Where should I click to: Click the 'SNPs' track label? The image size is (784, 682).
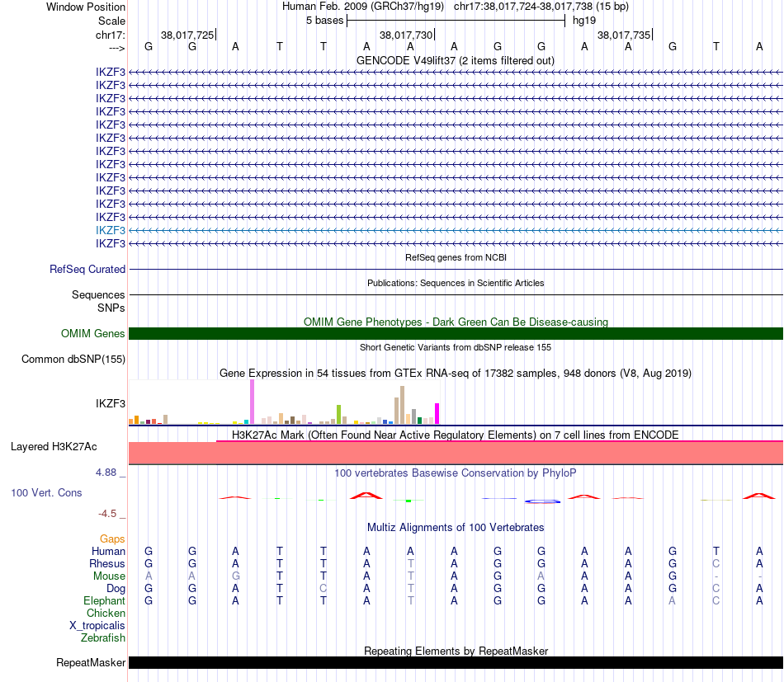pos(111,308)
